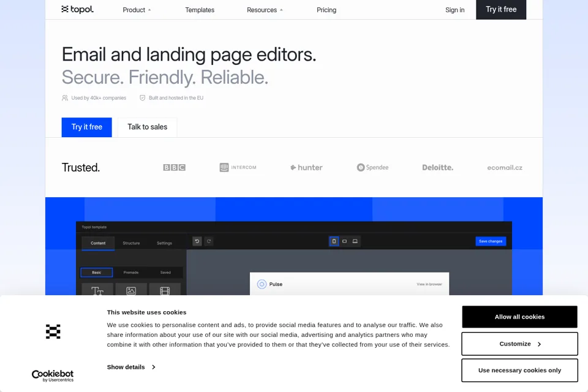
Task: Click the Text block icon
Action: [97, 290]
